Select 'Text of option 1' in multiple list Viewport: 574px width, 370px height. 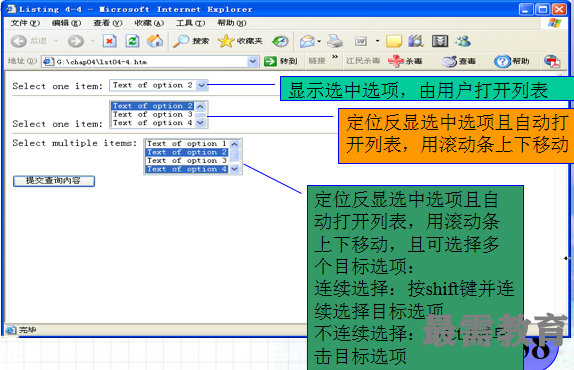(187, 143)
